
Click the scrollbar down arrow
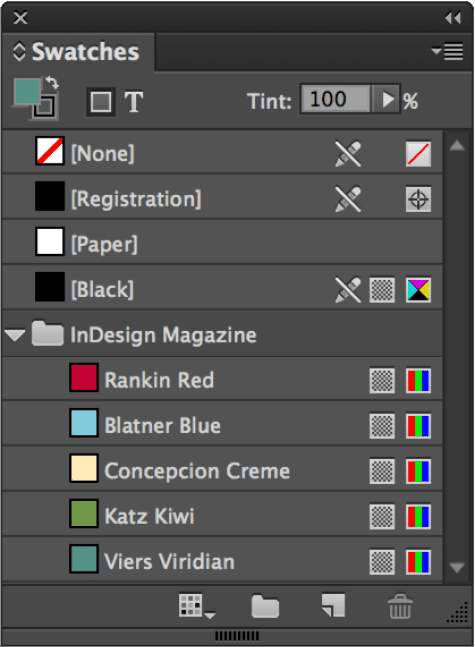pos(456,567)
